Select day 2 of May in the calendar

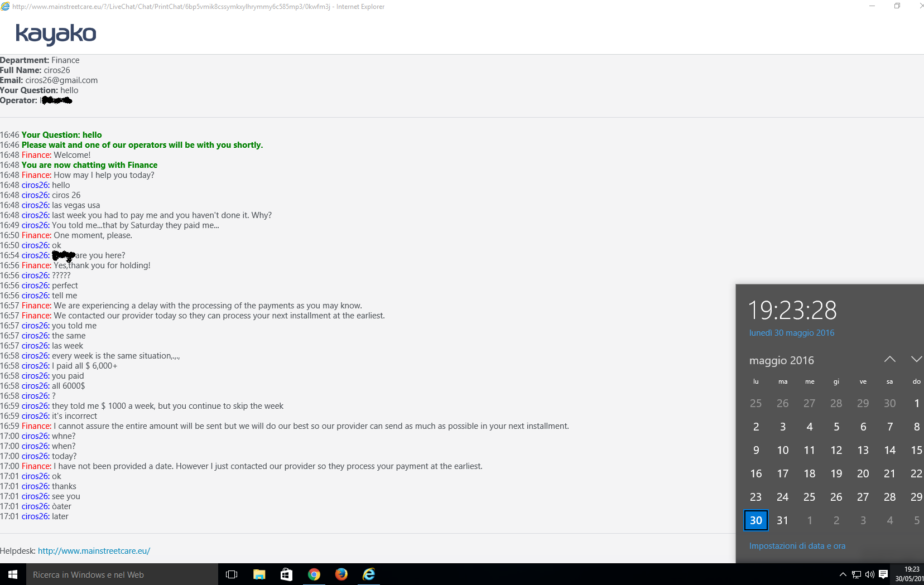point(756,427)
